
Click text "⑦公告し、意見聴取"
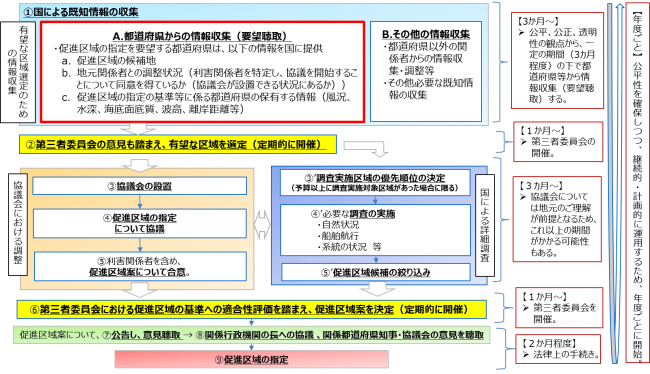141,335
